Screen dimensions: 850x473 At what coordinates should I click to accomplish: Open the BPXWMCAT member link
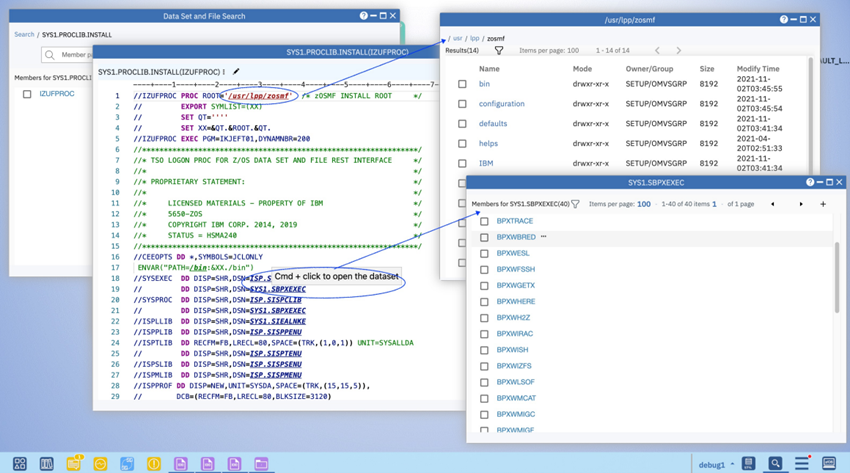coord(516,398)
